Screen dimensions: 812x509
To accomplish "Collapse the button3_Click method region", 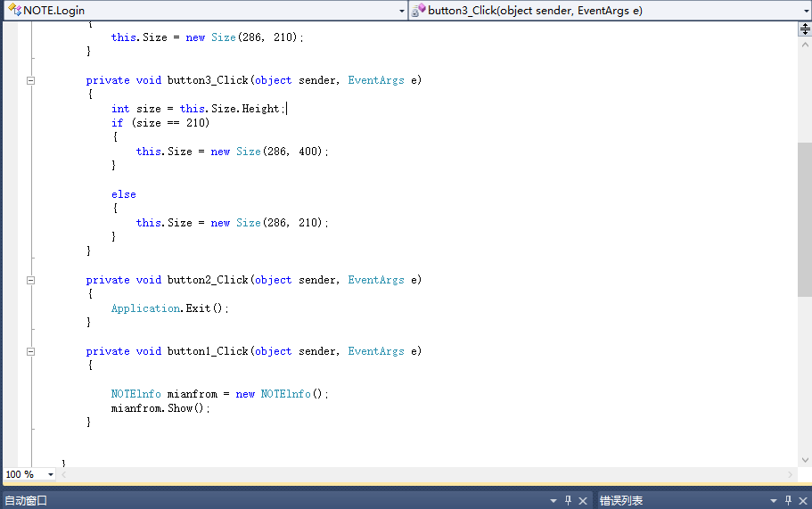I will [x=30, y=80].
